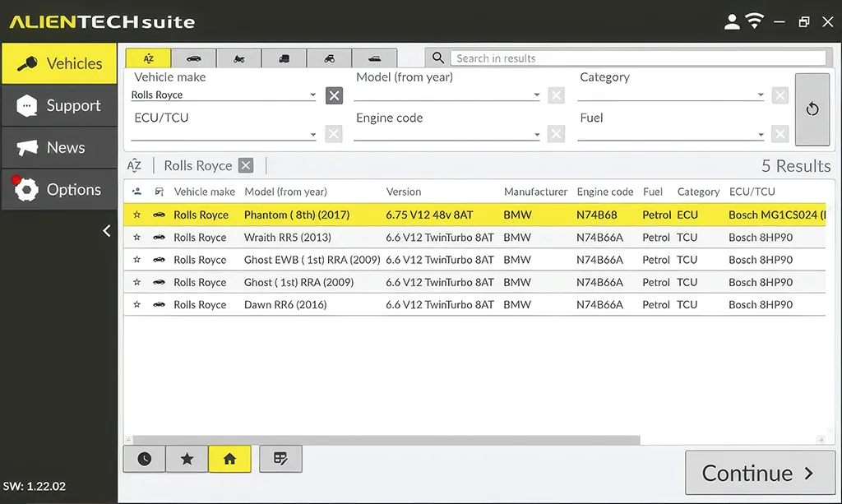Remove the Rolls Royce filter chip
The height and width of the screenshot is (504, 842).
coord(246,166)
